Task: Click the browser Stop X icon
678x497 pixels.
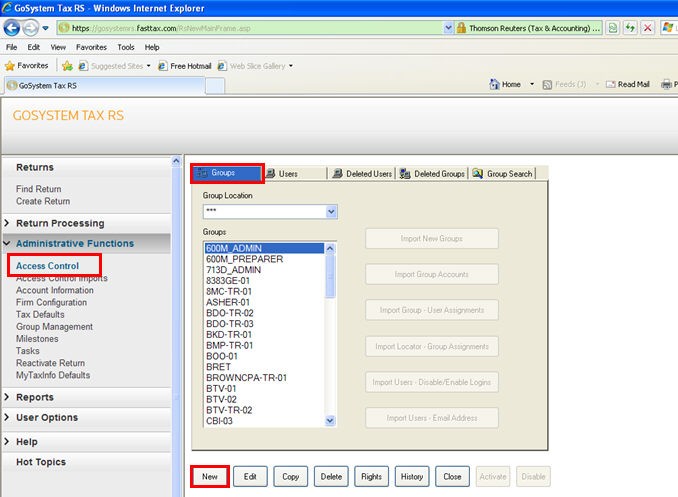Action: pyautogui.click(x=648, y=29)
